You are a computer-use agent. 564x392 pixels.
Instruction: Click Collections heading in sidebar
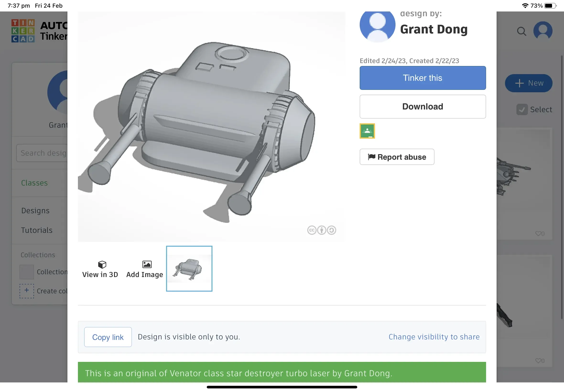coord(38,255)
